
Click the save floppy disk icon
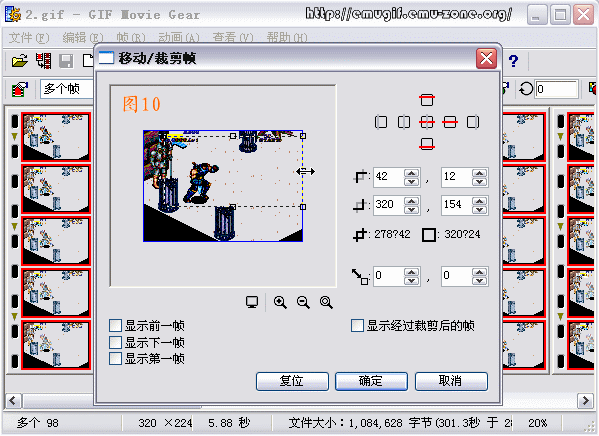pos(66,61)
